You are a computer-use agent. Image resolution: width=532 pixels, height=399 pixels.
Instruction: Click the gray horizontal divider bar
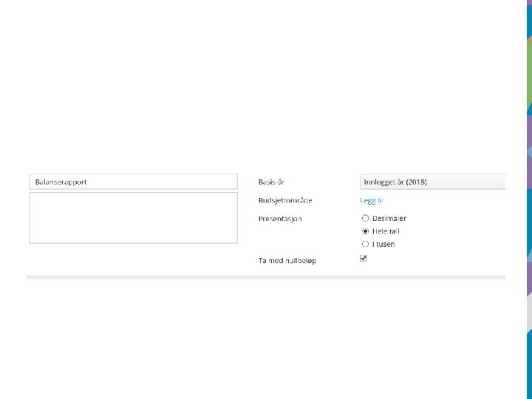[266, 277]
